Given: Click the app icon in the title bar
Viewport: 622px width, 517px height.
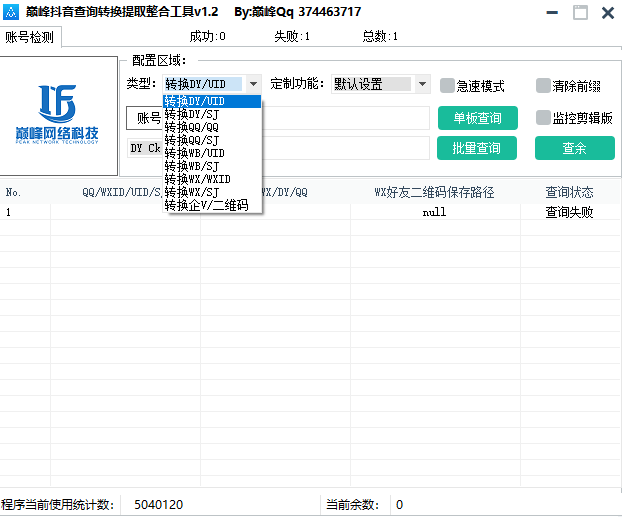Looking at the screenshot, I should point(12,11).
